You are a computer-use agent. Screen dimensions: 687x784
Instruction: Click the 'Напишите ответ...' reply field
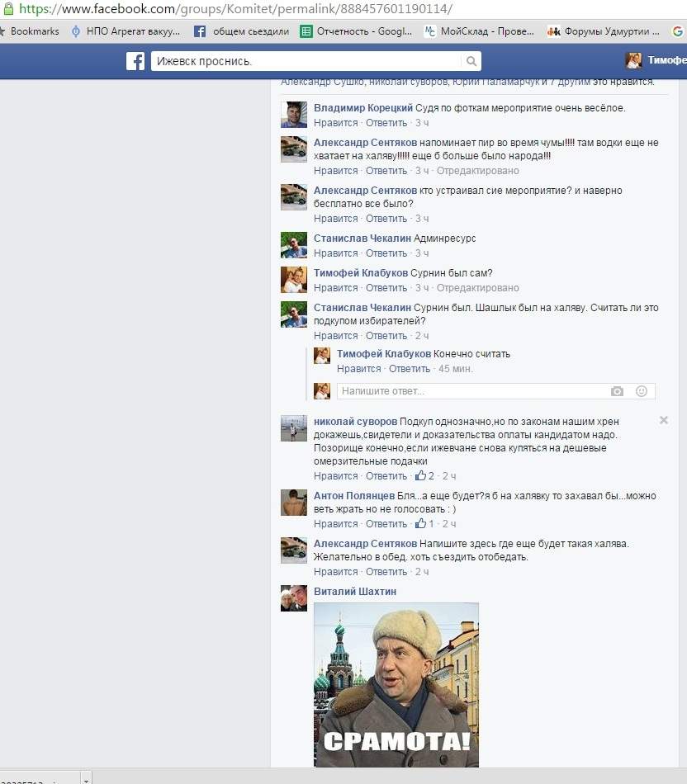point(471,391)
